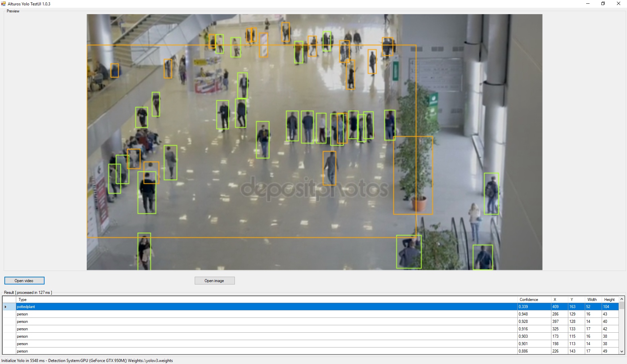This screenshot has width=627, height=364.
Task: Click the X value 173 cell
Action: pyautogui.click(x=560, y=336)
